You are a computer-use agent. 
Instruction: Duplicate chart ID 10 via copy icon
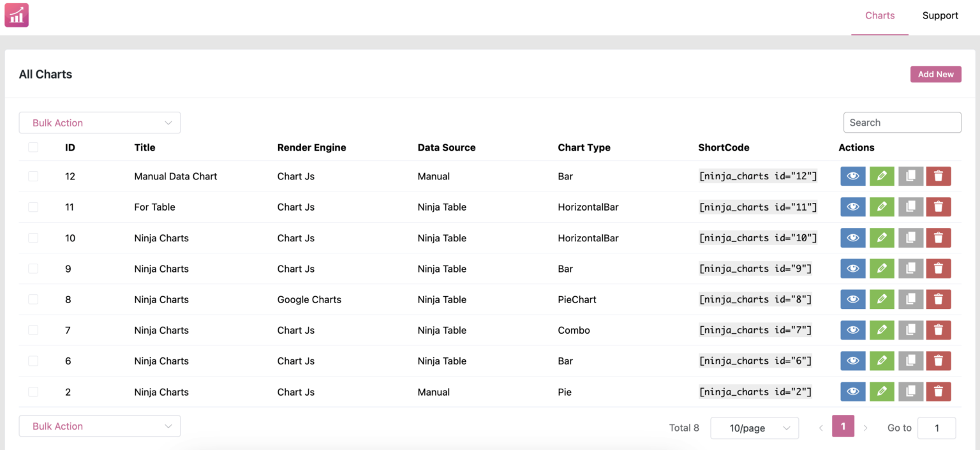pyautogui.click(x=910, y=237)
